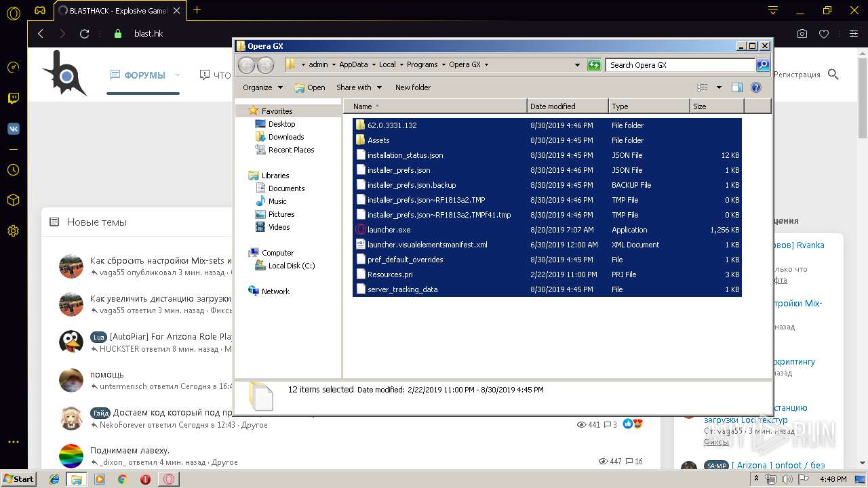
Task: Open VK messenger in Opera sidebar
Action: coord(13,129)
